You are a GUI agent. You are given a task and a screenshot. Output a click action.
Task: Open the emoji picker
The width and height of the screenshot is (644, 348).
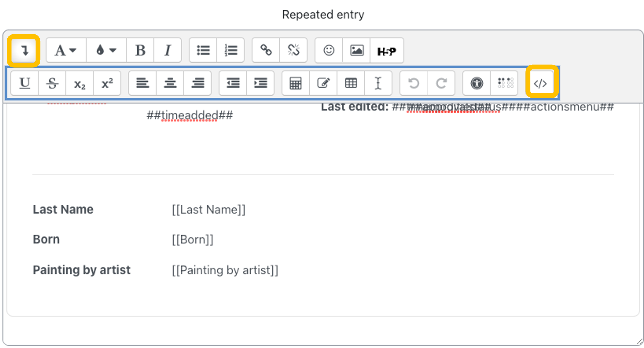[329, 50]
